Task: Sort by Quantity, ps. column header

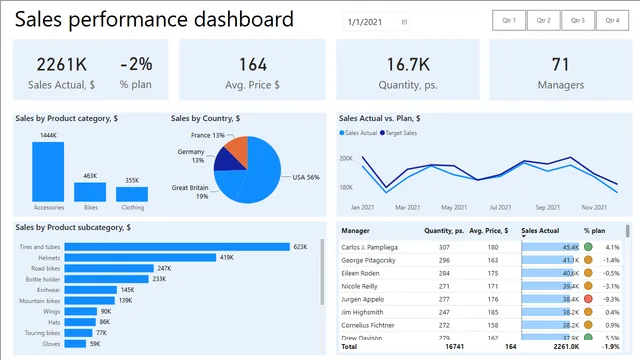Action: (444, 231)
